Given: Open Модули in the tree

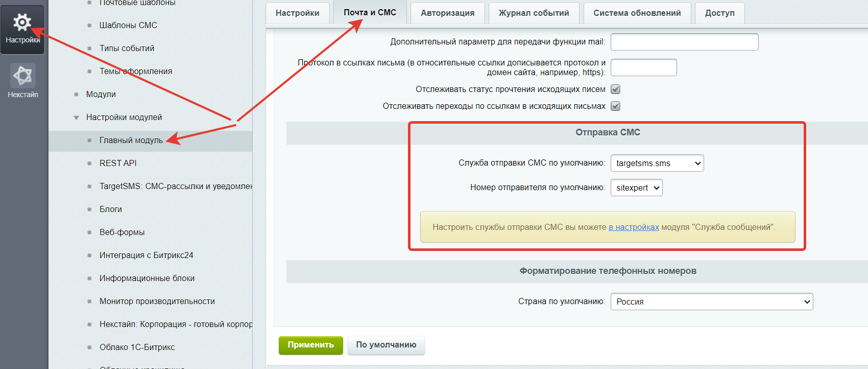Looking at the screenshot, I should coord(101,94).
